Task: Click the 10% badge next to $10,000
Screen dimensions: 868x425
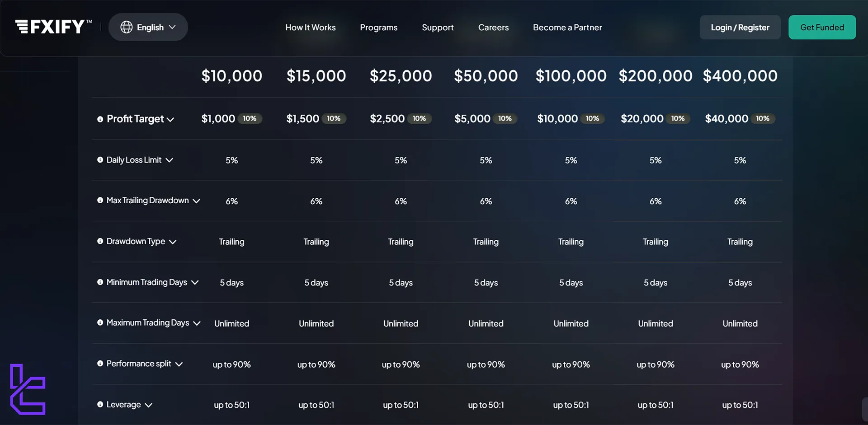Action: [592, 119]
